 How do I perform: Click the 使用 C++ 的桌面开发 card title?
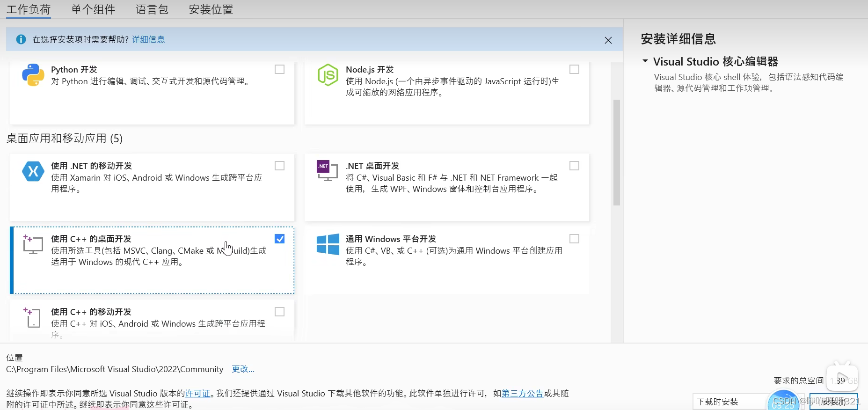91,239
